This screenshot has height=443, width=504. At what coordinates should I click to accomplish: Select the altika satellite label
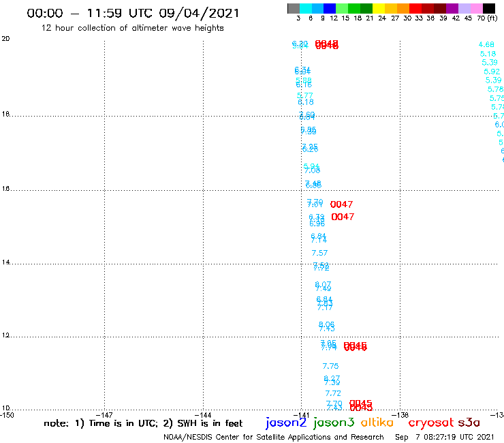pos(377,423)
